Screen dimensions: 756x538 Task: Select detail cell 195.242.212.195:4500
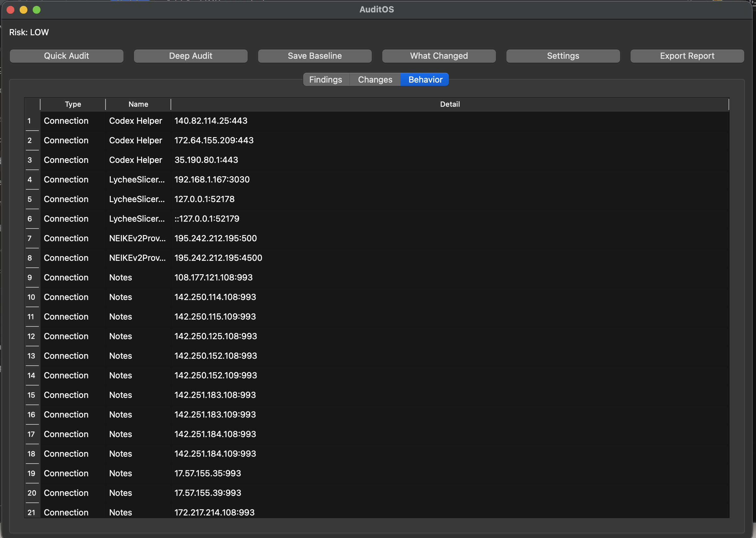tap(450, 258)
